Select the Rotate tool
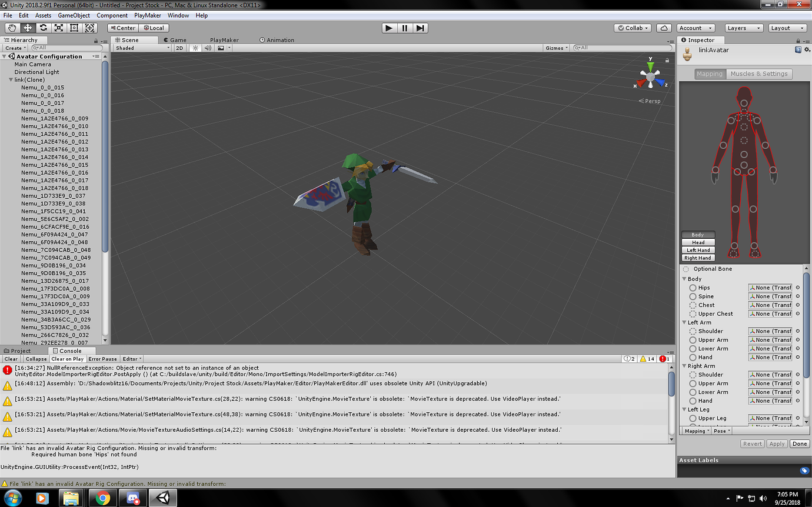 [43, 28]
